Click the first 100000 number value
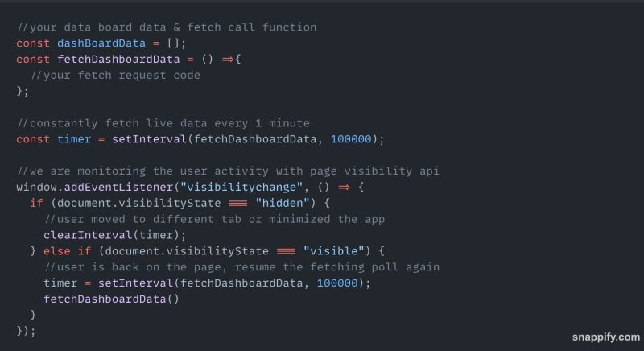Screen dimensions: 644x351 click(351, 139)
